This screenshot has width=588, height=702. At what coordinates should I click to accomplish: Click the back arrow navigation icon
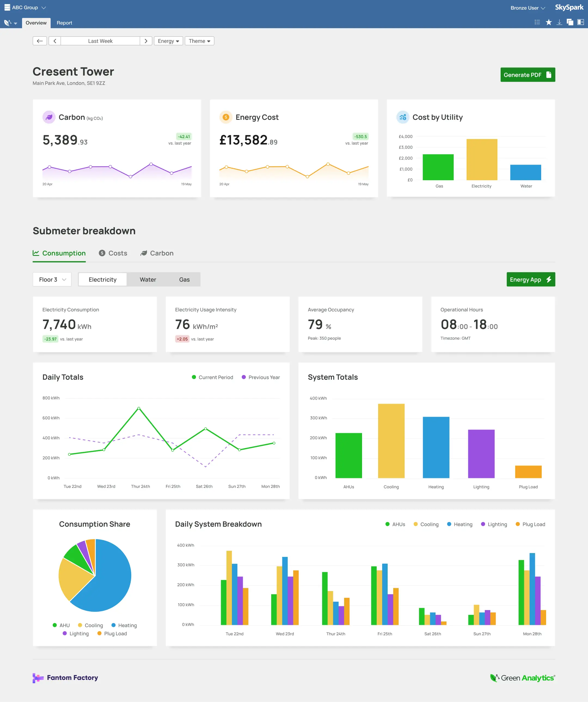coord(39,41)
